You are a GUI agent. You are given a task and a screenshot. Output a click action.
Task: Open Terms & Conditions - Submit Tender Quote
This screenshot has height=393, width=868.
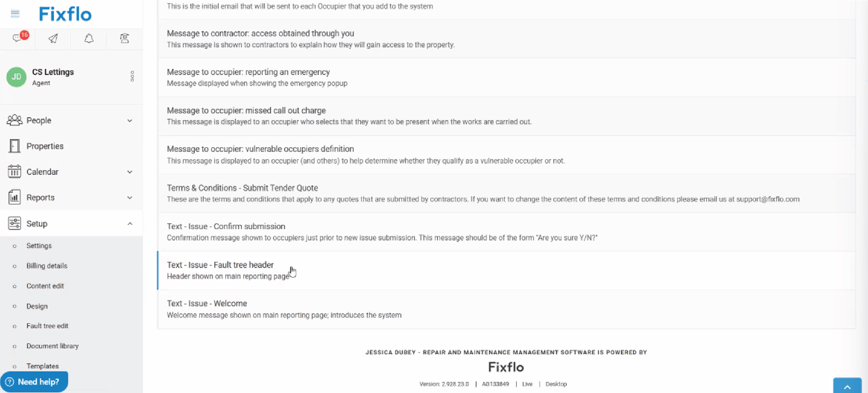point(242,188)
